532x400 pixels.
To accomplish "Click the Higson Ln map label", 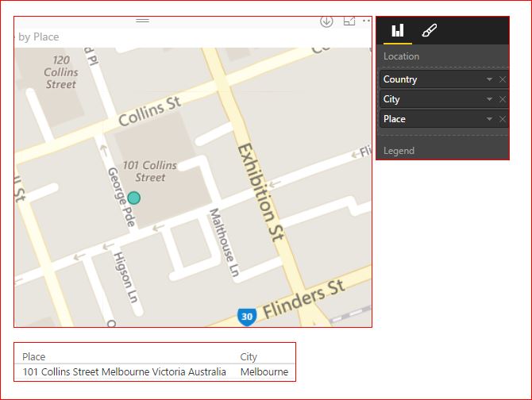I will click(125, 277).
